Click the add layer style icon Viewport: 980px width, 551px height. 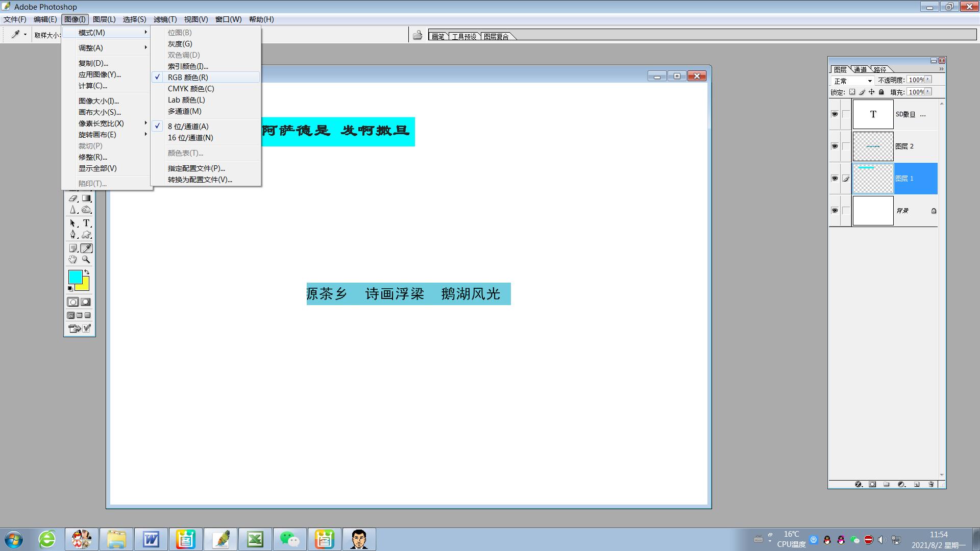858,484
